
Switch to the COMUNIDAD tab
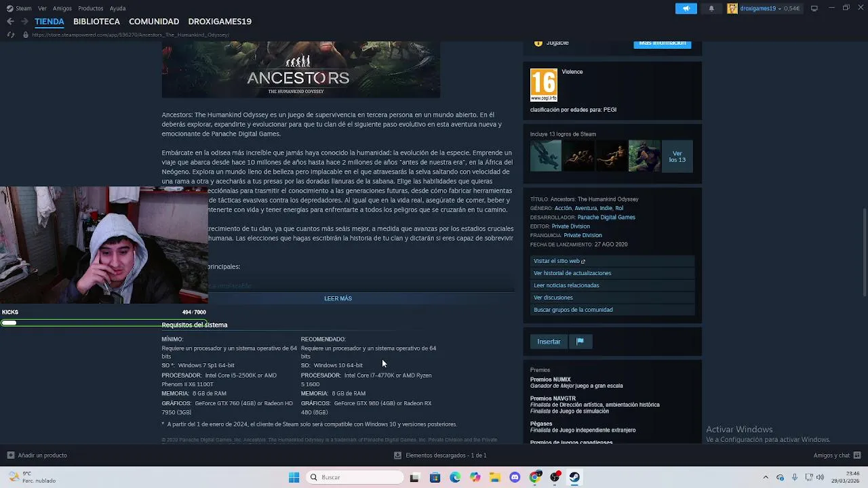(x=154, y=21)
